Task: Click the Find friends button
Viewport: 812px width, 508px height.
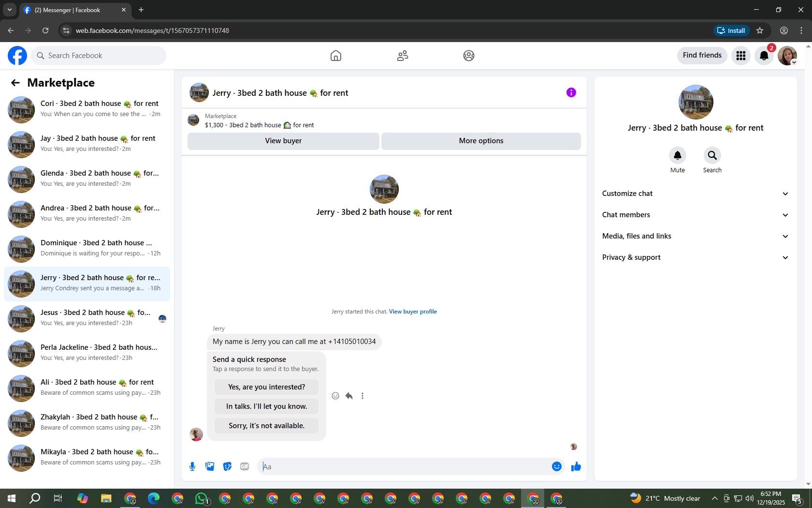Action: point(702,55)
